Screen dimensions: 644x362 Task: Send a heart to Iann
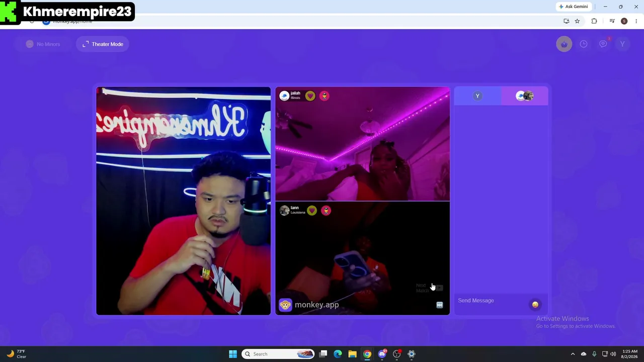coord(312,211)
